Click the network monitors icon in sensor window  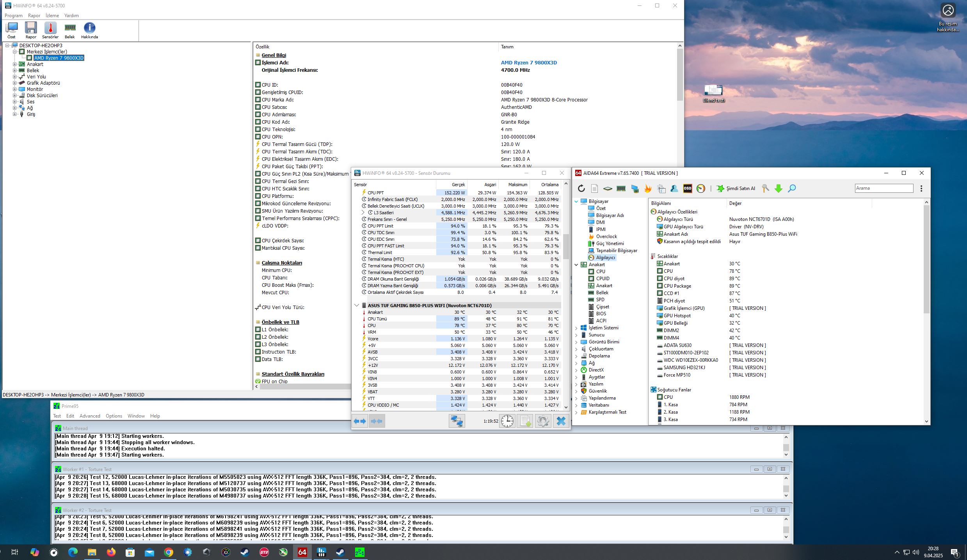457,421
